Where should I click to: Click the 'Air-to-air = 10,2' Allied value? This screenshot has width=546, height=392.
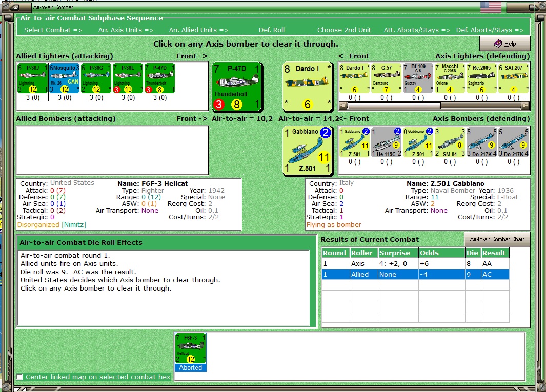pos(242,119)
